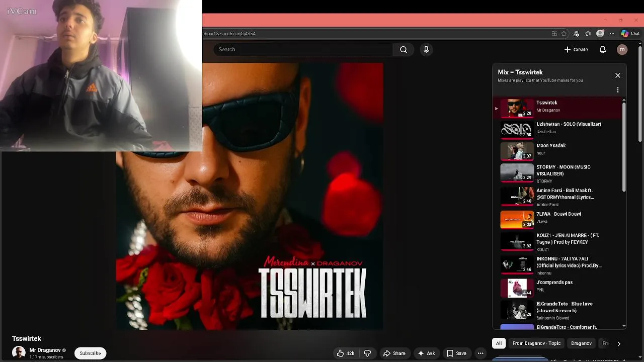Open the notifications bell
Image resolution: width=644 pixels, height=362 pixels.
603,49
